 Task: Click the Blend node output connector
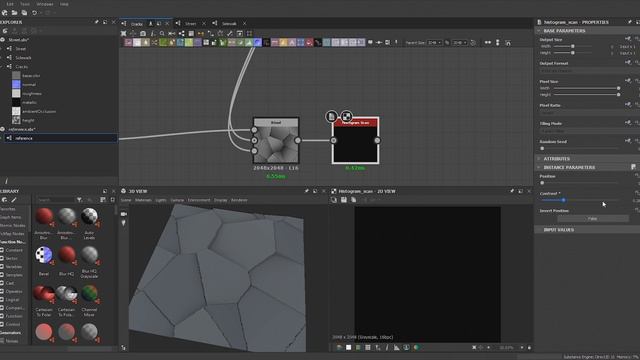298,140
